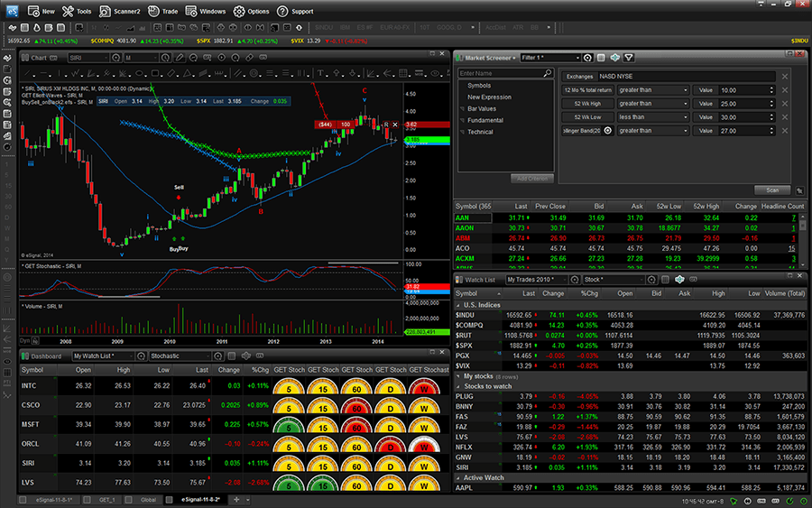Switch to the GET_1 page tab
812x508 pixels.
click(106, 500)
